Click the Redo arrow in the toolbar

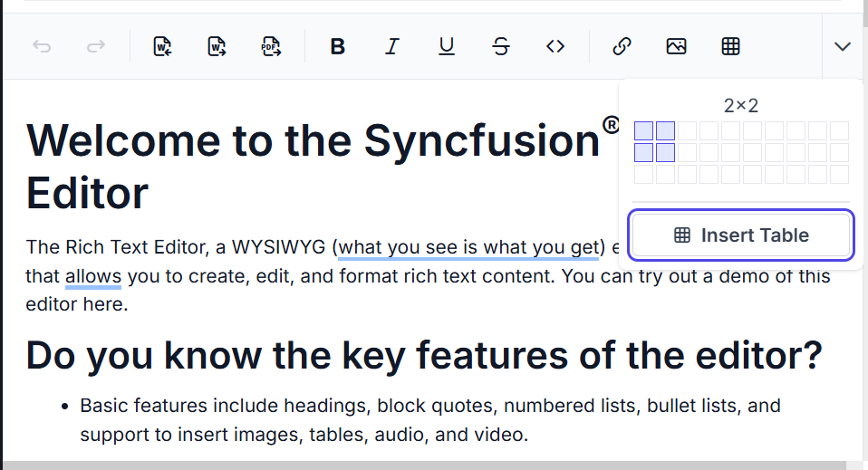(95, 46)
